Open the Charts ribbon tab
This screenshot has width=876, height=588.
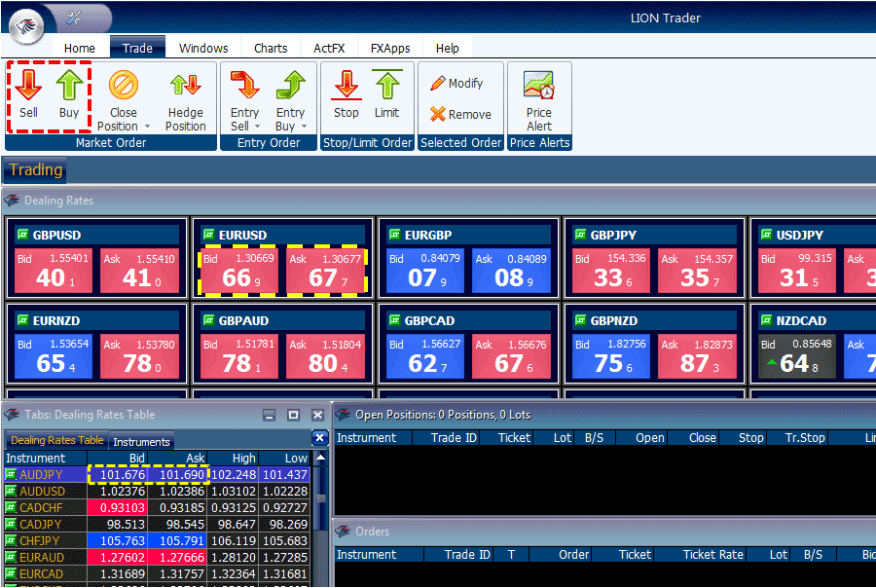271,48
